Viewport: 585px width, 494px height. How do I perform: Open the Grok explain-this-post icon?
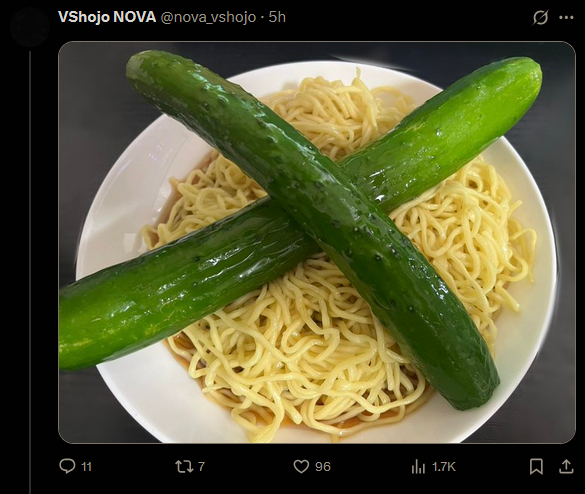(x=540, y=17)
